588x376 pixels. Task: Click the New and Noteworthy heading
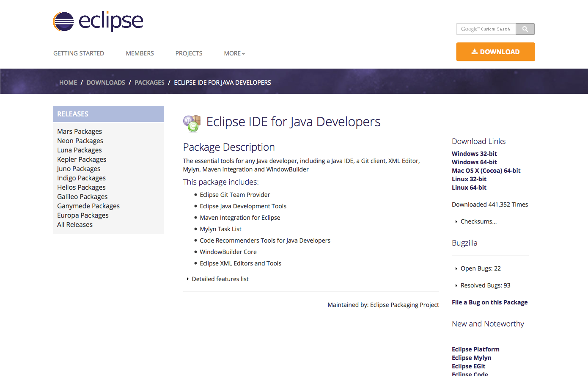click(488, 324)
